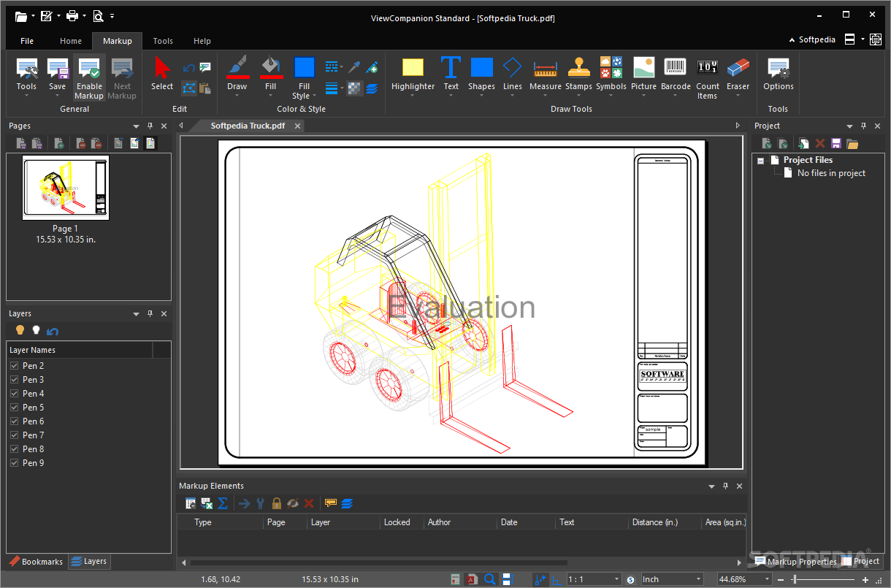Pick the Shapes tool

click(x=481, y=77)
